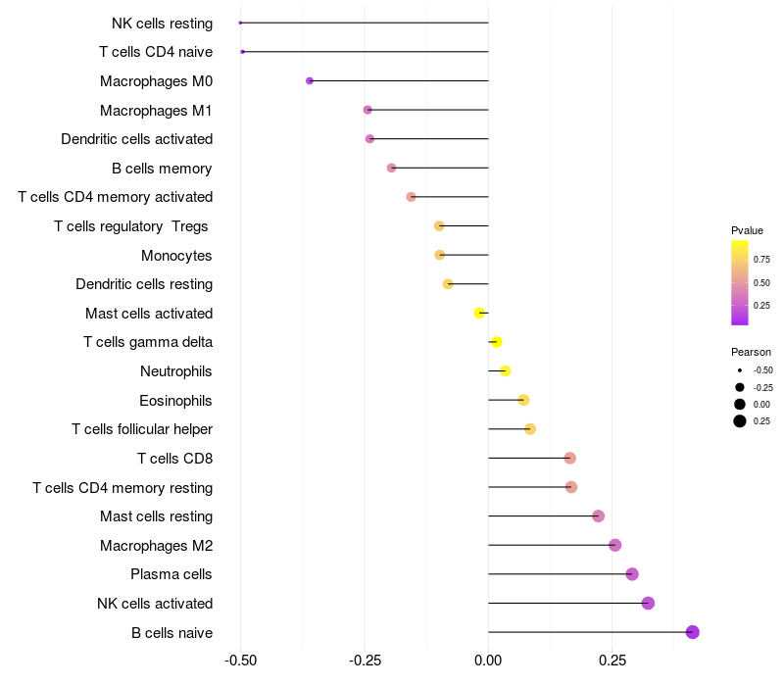Screen dimensions: 784x686
Task: Click the B cells memory data point
Action: coord(391,168)
